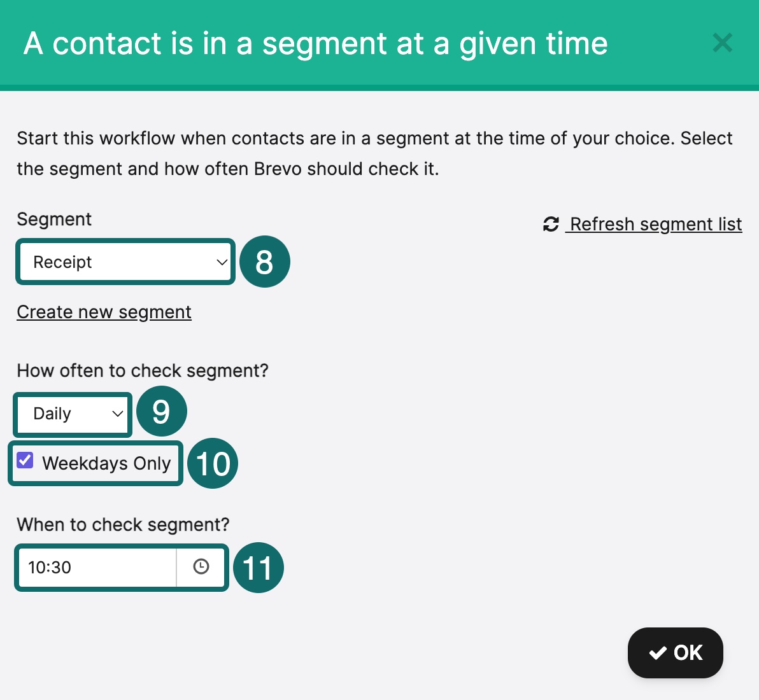Click the X icon to close the dialog

tap(723, 43)
